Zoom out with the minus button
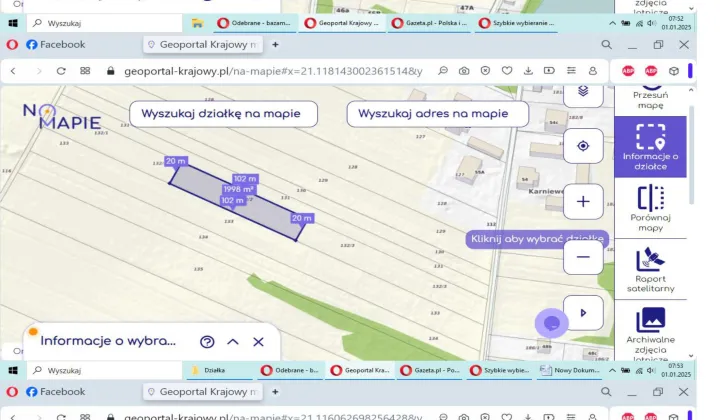 click(x=583, y=257)
